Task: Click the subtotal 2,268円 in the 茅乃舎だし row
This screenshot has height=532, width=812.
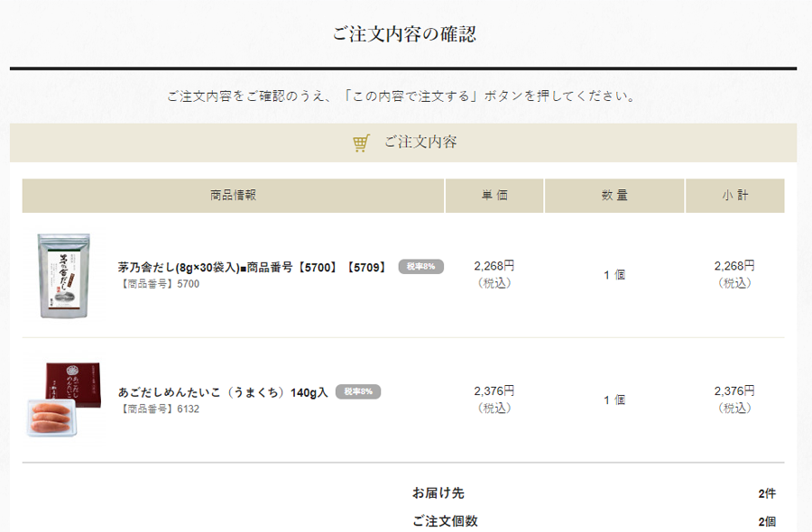Action: 734,266
